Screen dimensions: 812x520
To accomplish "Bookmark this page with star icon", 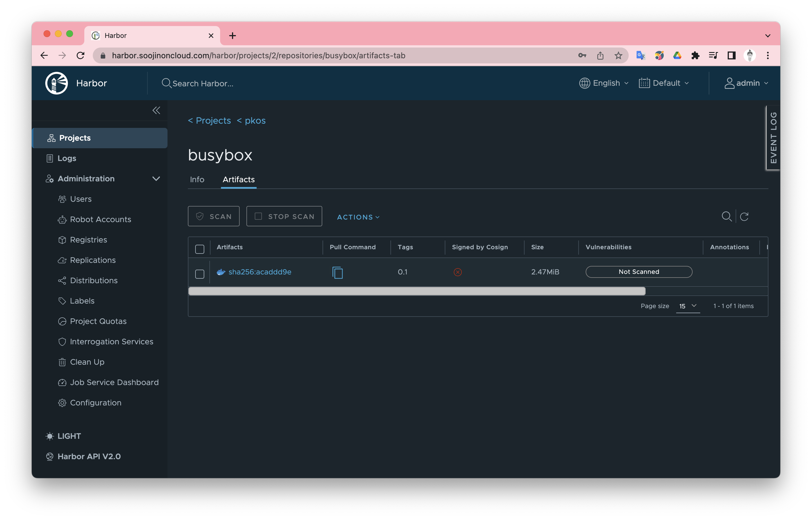I will click(x=618, y=55).
